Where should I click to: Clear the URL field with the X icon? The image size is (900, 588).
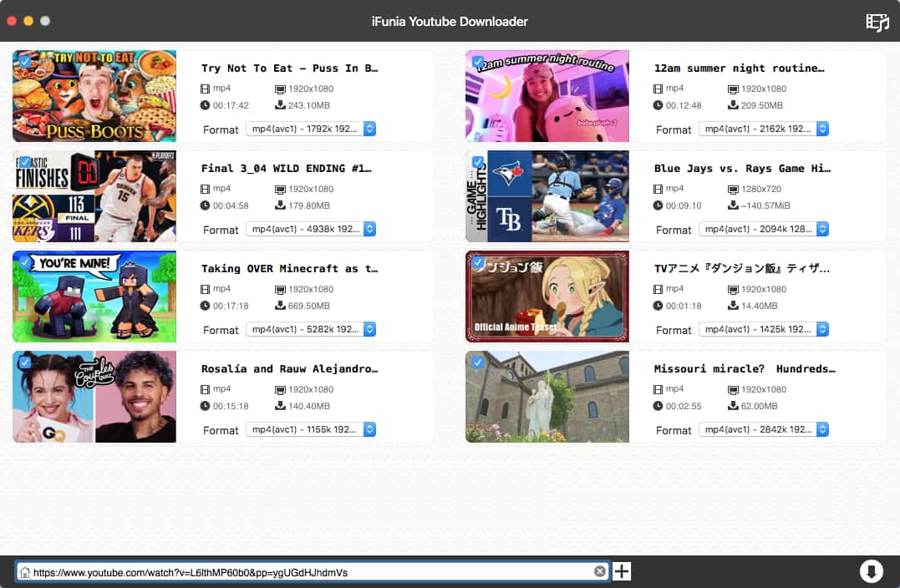(599, 571)
